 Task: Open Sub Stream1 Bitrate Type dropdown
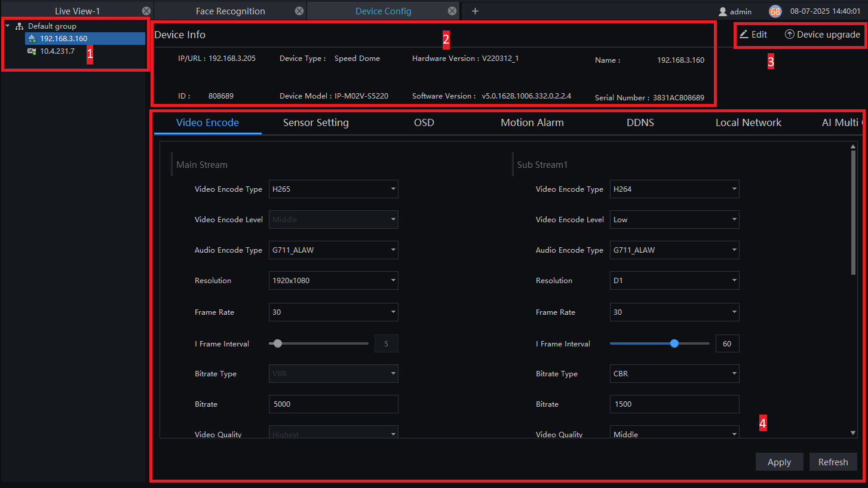click(674, 374)
